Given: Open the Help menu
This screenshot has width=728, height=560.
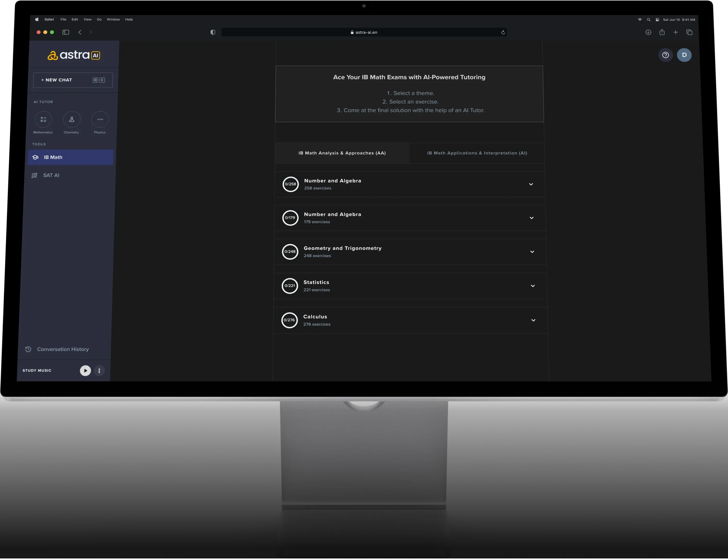Looking at the screenshot, I should [x=129, y=19].
